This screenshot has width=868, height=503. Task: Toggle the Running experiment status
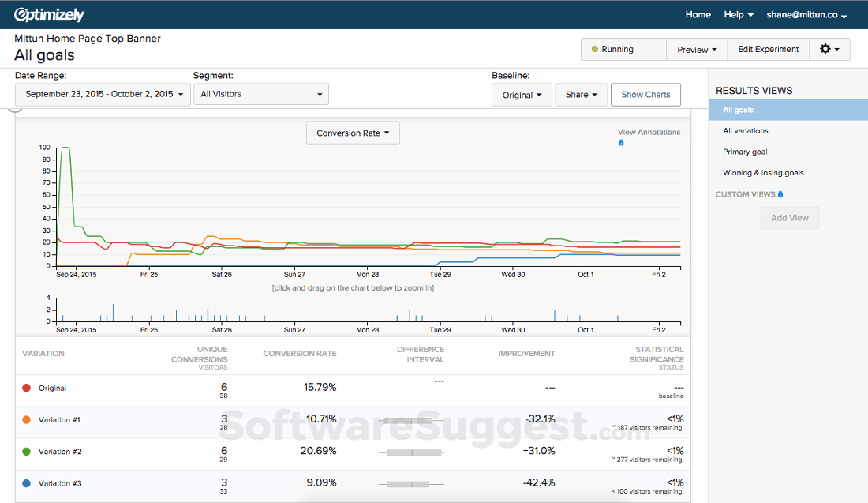[x=623, y=49]
